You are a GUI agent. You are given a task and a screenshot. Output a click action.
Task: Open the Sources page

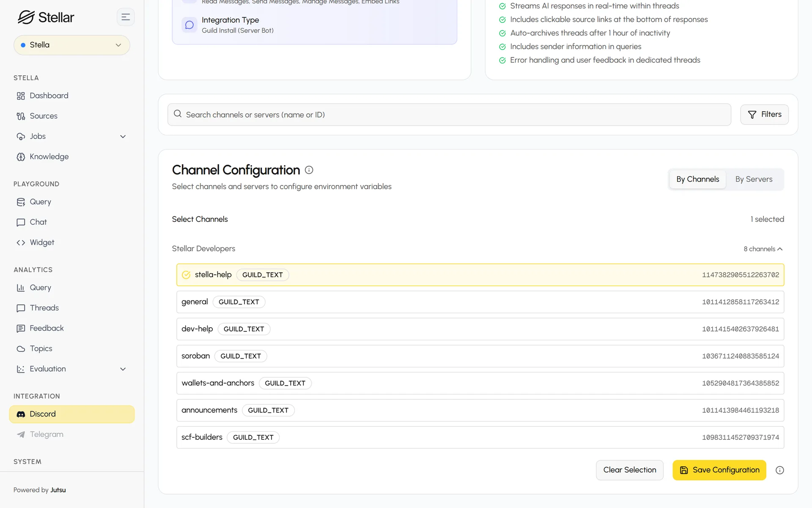coord(72,116)
